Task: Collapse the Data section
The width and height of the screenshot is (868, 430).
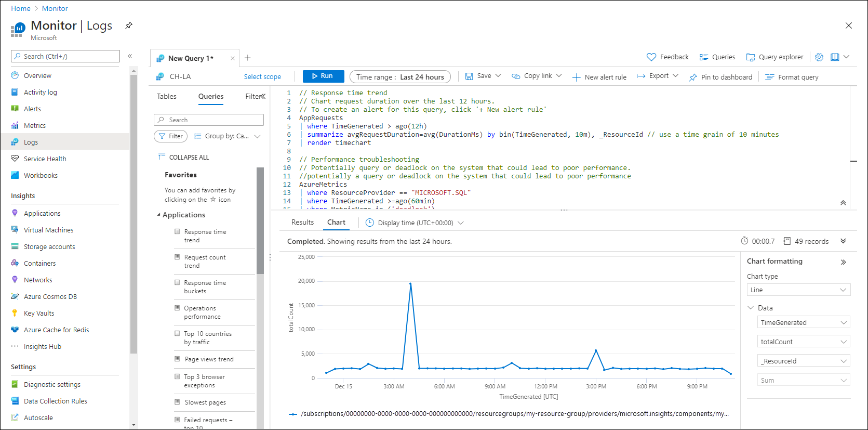Action: pos(751,308)
